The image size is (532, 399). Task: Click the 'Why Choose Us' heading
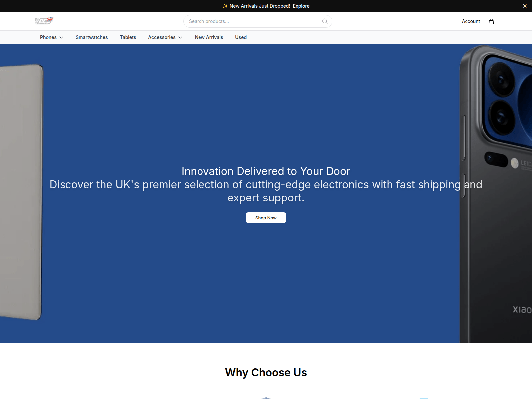pyautogui.click(x=266, y=373)
